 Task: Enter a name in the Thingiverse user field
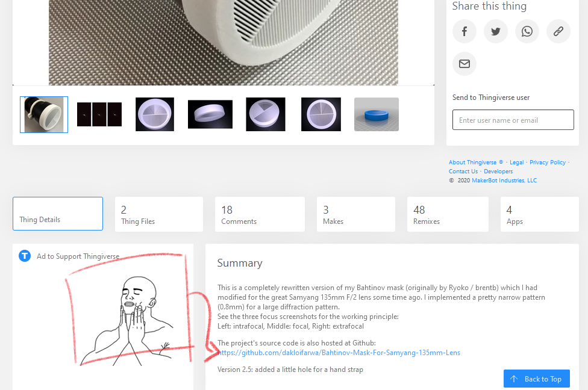click(513, 120)
